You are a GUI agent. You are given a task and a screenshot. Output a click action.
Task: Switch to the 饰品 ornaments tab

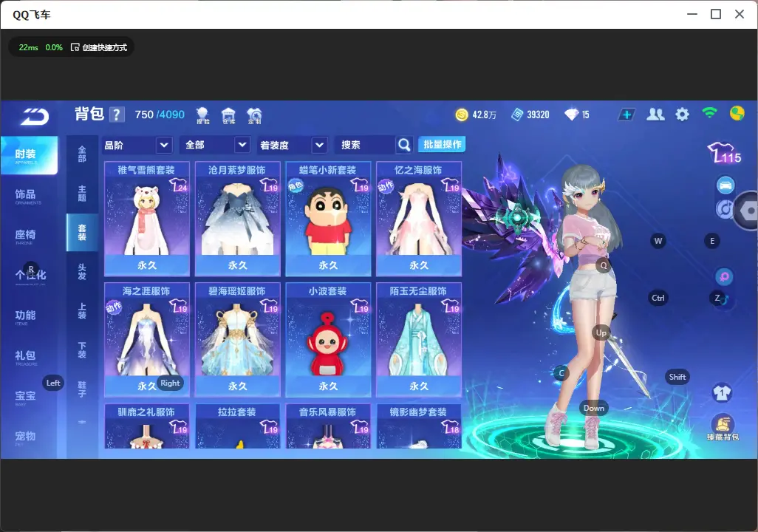pyautogui.click(x=29, y=195)
